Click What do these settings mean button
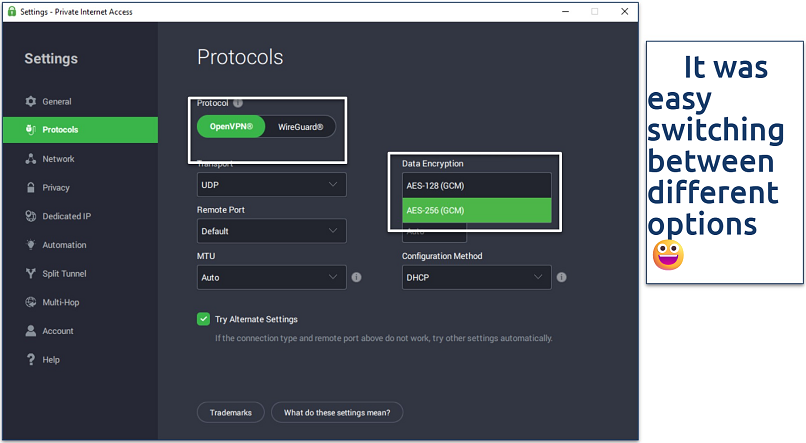The width and height of the screenshot is (806, 443). pos(337,412)
